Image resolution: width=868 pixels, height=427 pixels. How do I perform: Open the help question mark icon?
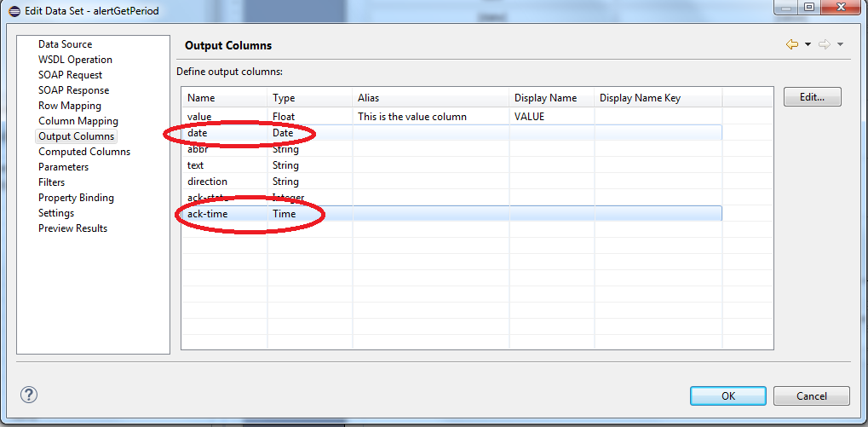(29, 395)
